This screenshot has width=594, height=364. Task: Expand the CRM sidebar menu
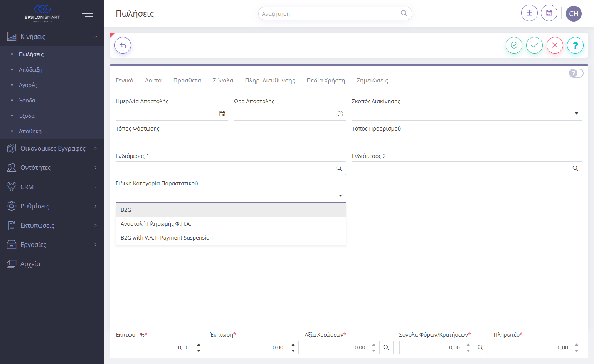[52, 187]
